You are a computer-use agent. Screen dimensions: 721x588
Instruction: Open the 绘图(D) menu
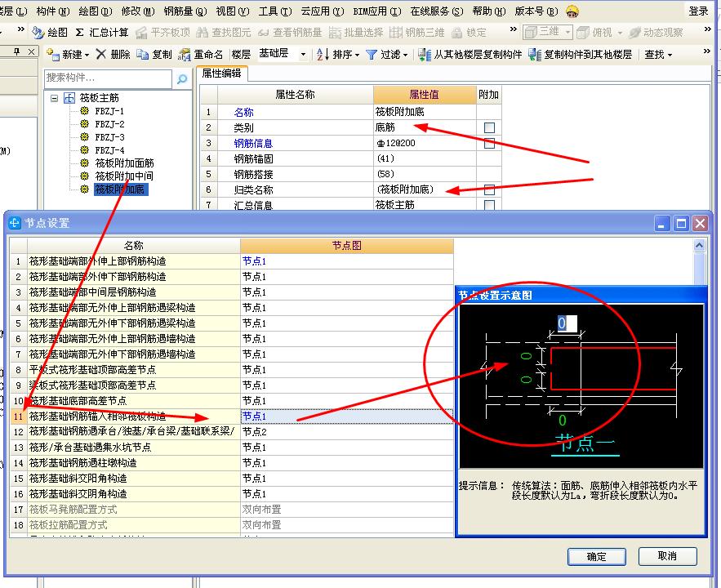click(96, 11)
